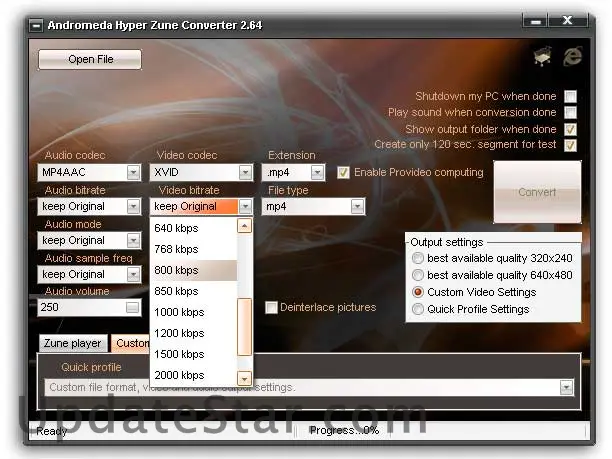The image size is (612, 459).
Task: Enable Play sound when conversion done
Action: (x=570, y=112)
